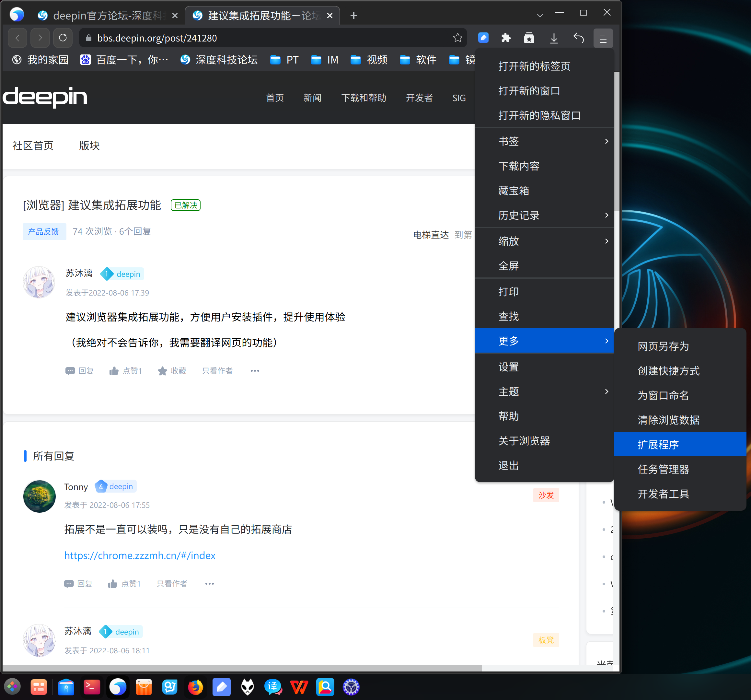The height and width of the screenshot is (700, 751).
Task: Click the undo closed tab icon
Action: click(x=578, y=38)
